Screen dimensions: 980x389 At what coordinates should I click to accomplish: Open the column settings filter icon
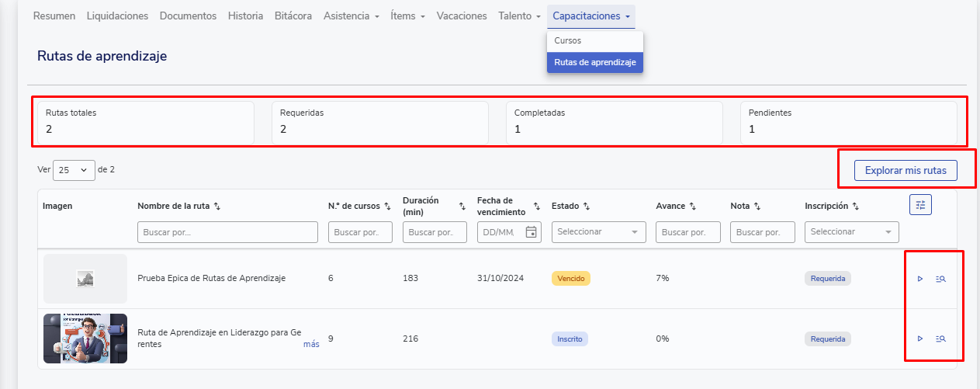click(x=920, y=205)
